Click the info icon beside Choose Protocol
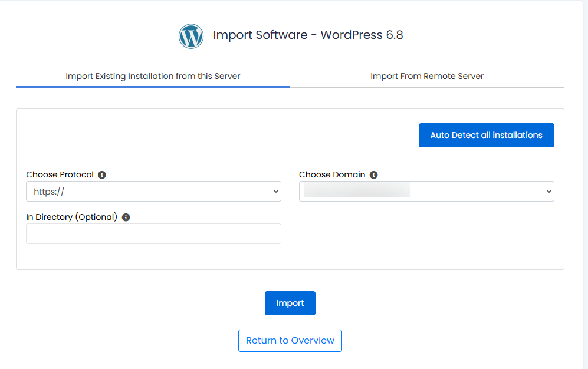588x369 pixels. [x=102, y=175]
